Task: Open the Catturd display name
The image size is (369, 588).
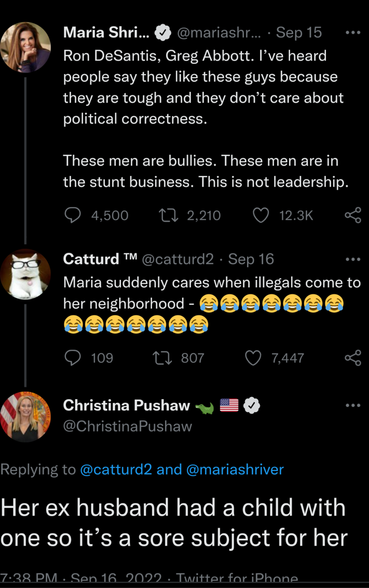Action: click(91, 259)
